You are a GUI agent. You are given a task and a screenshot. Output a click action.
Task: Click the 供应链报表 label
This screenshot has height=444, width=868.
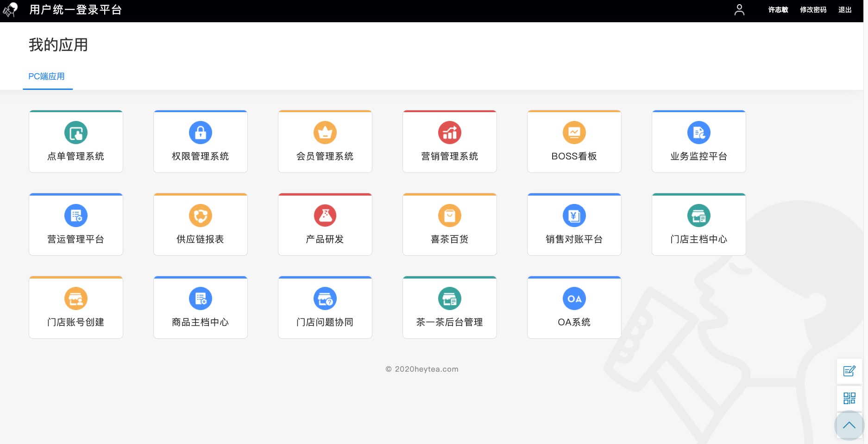pos(201,239)
